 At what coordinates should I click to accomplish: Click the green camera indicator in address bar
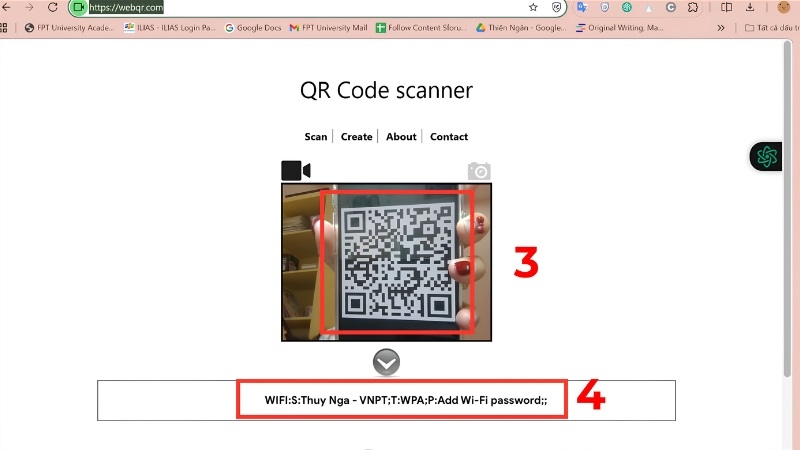(x=78, y=7)
